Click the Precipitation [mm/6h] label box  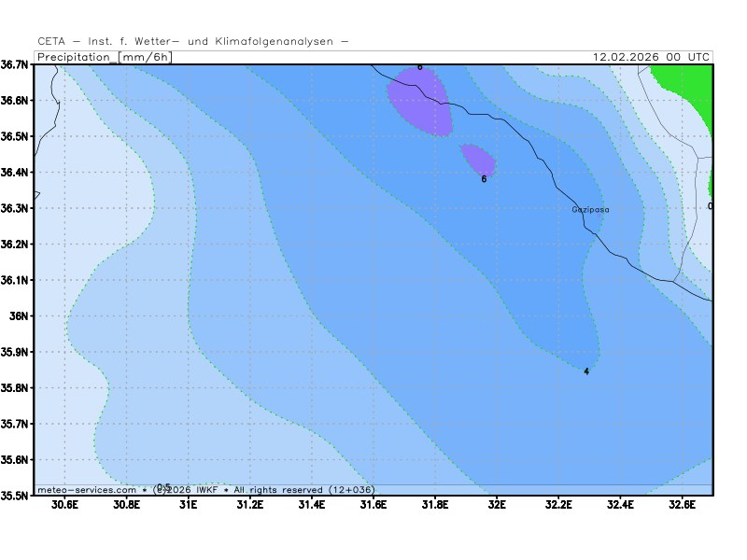pos(104,57)
